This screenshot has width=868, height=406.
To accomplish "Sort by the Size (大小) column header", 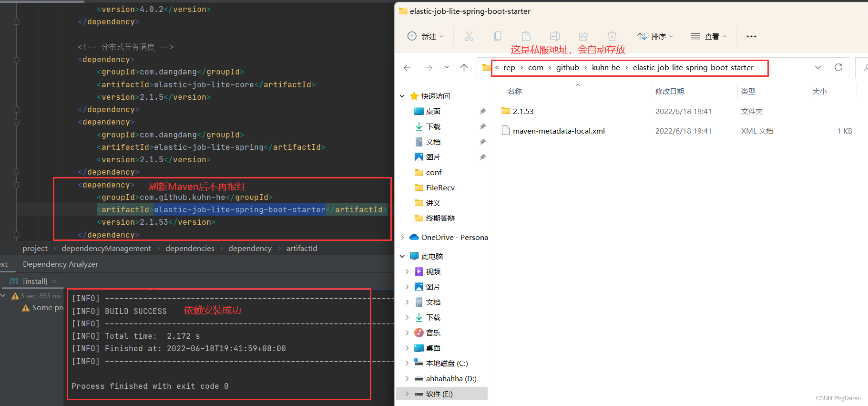I will [x=820, y=92].
